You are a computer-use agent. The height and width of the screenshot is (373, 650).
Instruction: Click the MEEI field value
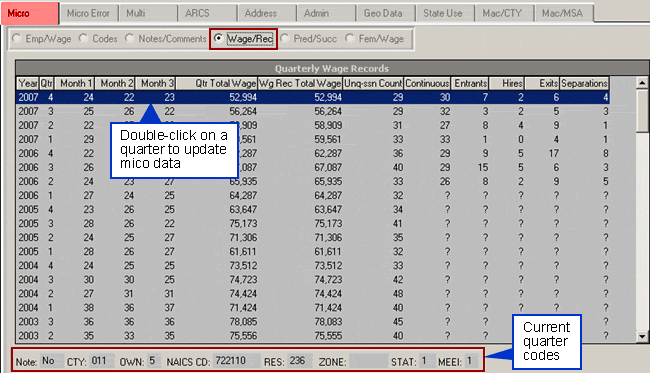472,361
